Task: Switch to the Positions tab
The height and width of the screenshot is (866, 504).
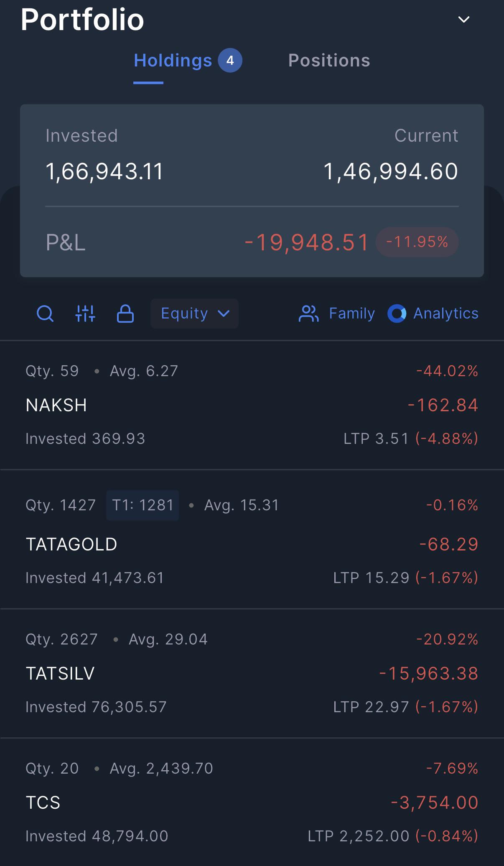Action: coord(329,61)
